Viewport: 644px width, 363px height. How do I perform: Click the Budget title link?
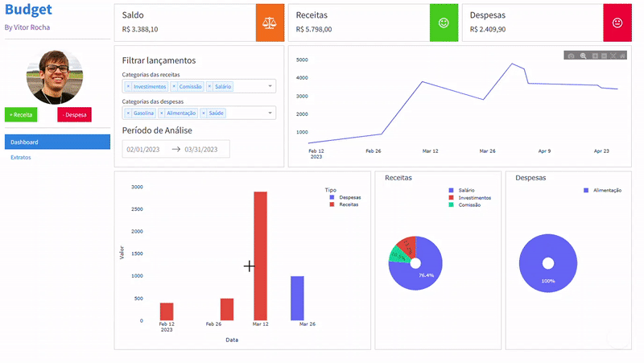click(x=28, y=10)
